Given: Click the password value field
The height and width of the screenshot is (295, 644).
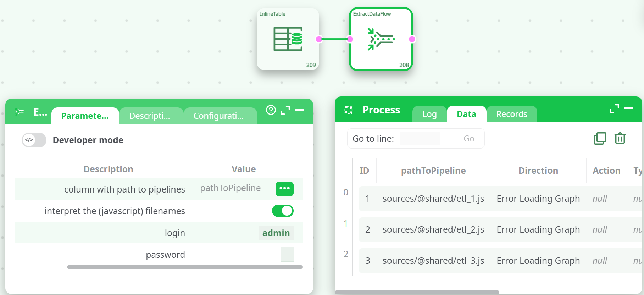Looking at the screenshot, I should [287, 254].
